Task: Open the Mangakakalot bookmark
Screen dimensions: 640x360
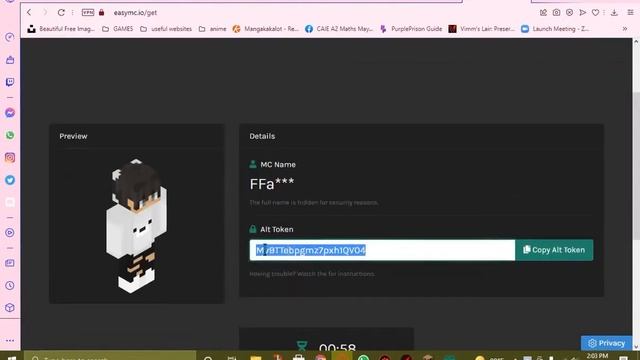Action: 266,29
